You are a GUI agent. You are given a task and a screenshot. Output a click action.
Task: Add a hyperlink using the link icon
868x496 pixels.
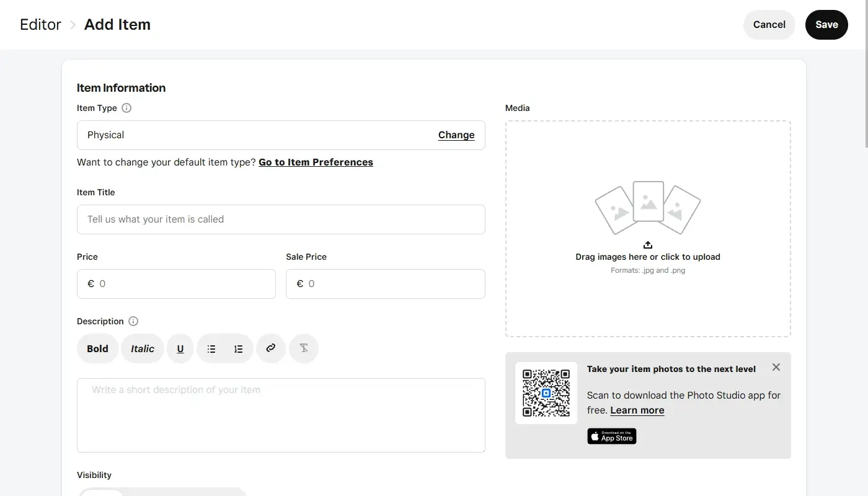tap(270, 348)
